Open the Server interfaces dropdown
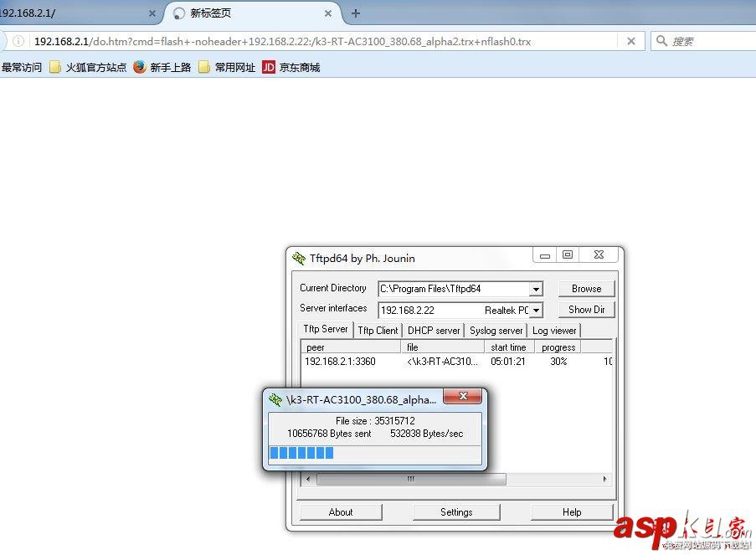The width and height of the screenshot is (756, 555). (536, 310)
